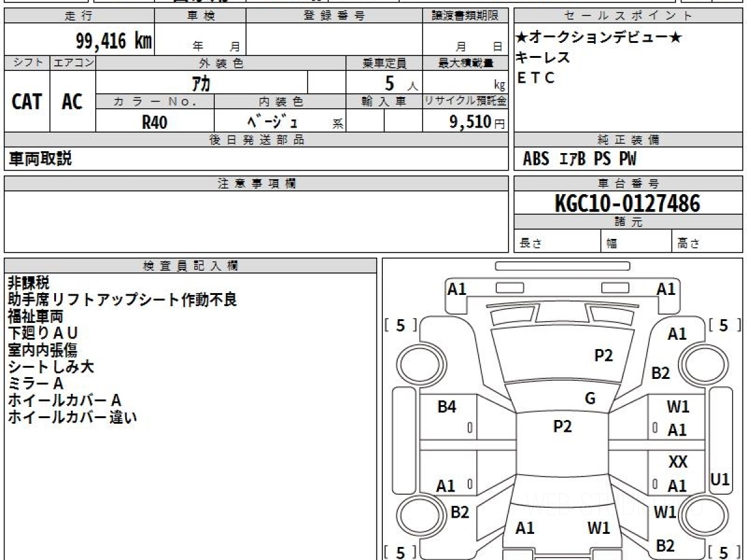This screenshot has height=560, width=747.
Task: Click the ETC sales point
Action: [x=535, y=78]
